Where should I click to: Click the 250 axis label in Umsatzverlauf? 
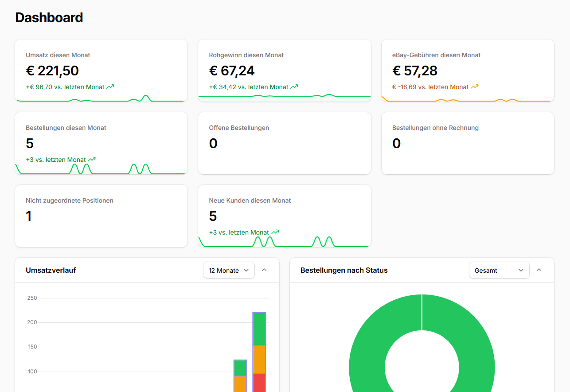coord(32,298)
